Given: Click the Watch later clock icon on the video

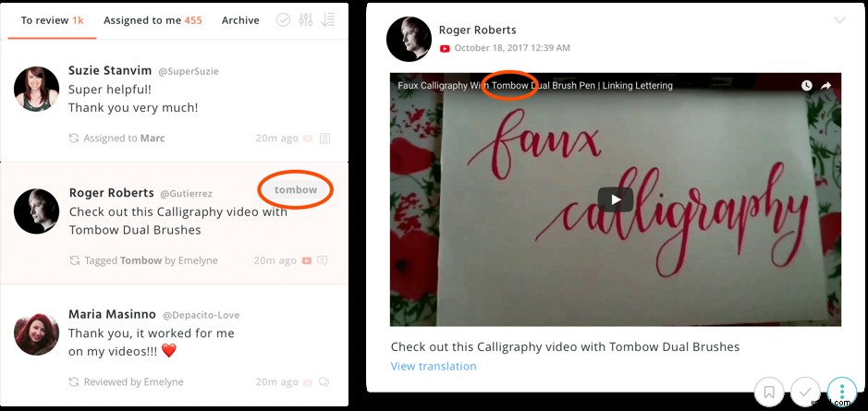Looking at the screenshot, I should 807,85.
